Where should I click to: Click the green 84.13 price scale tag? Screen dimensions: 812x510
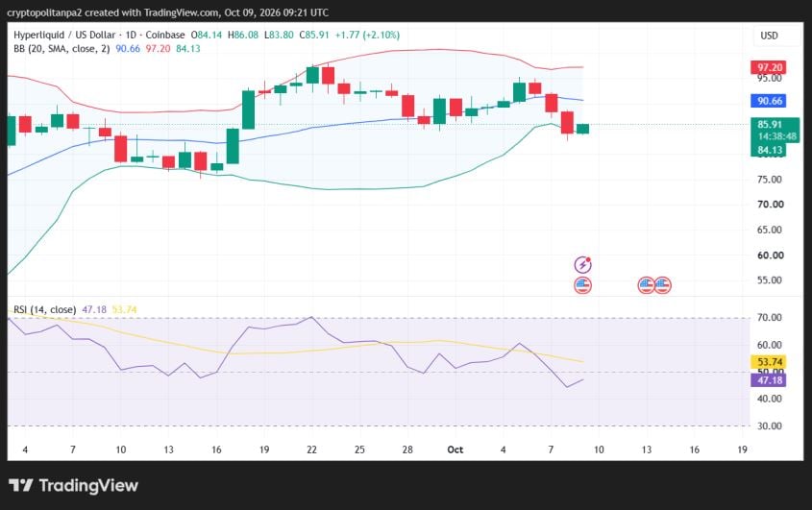(x=769, y=150)
